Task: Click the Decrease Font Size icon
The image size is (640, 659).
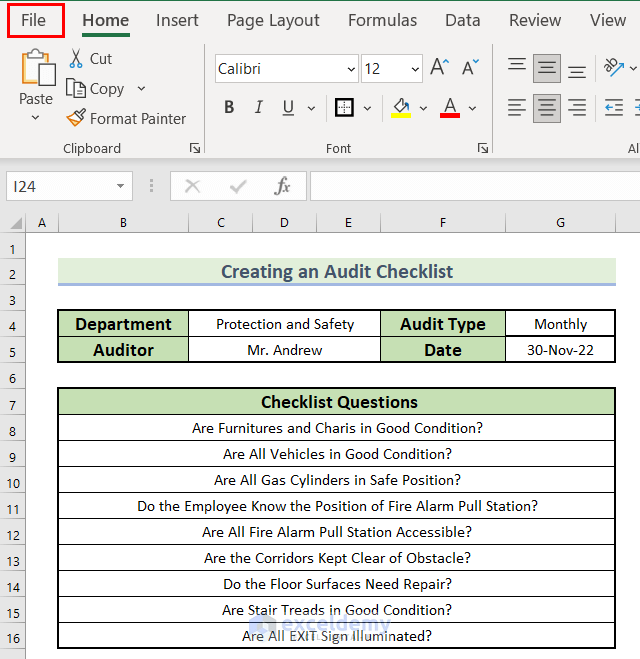Action: [471, 68]
